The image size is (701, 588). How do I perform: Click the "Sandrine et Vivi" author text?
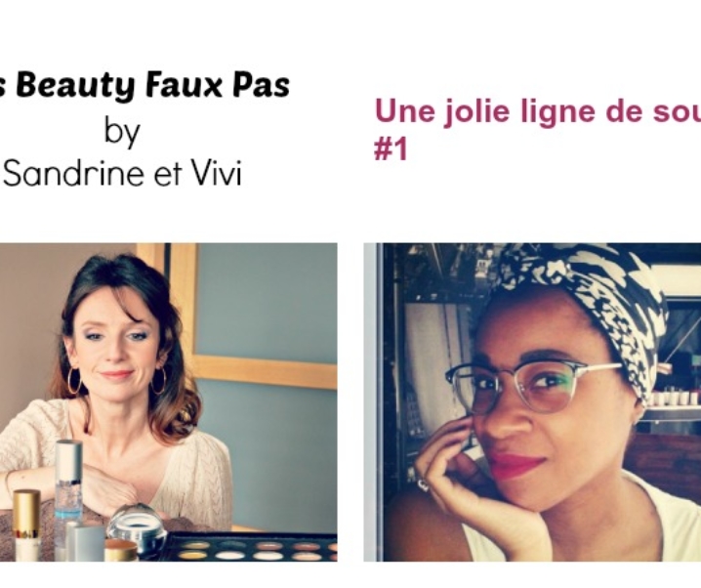pyautogui.click(x=122, y=173)
